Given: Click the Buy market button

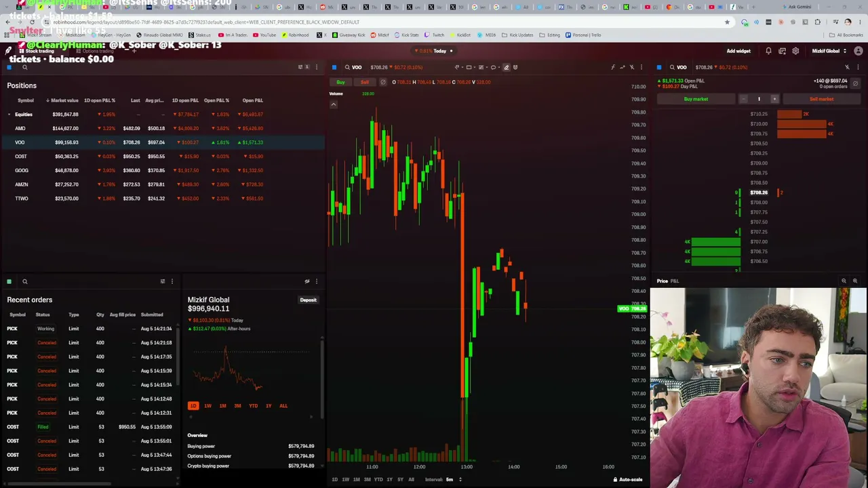Looking at the screenshot, I should pyautogui.click(x=696, y=99).
